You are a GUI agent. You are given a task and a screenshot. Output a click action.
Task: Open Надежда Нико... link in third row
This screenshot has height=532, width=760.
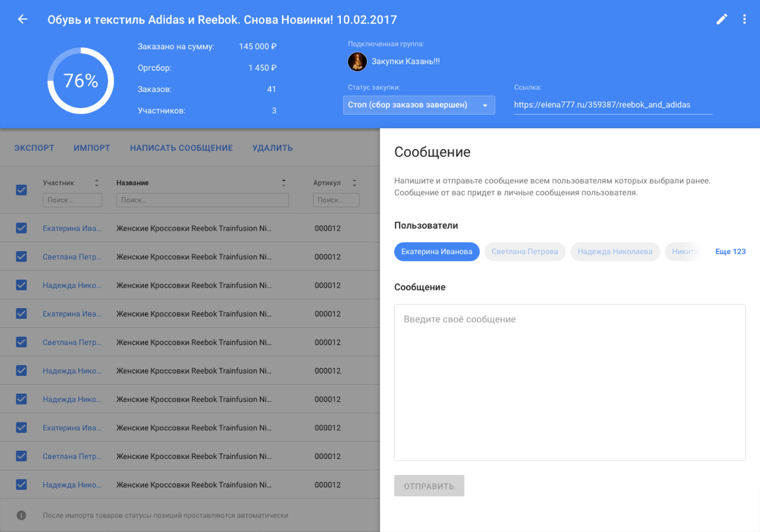coord(72,285)
